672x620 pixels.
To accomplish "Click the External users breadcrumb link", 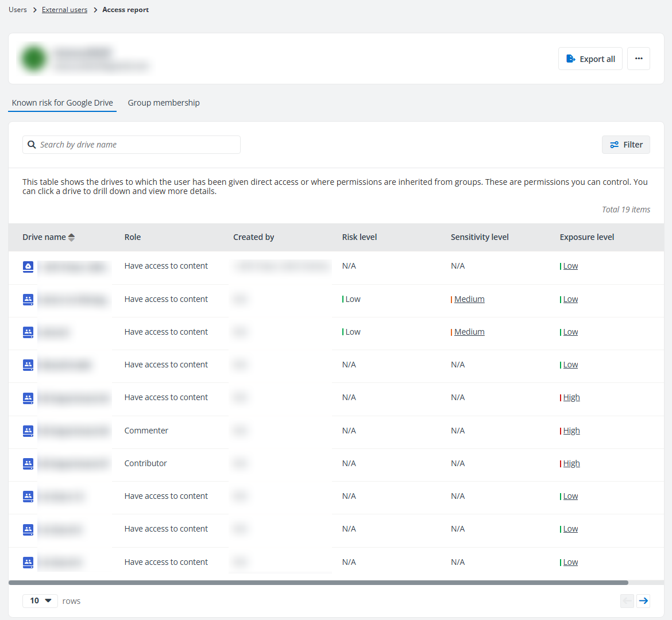I will [x=64, y=9].
